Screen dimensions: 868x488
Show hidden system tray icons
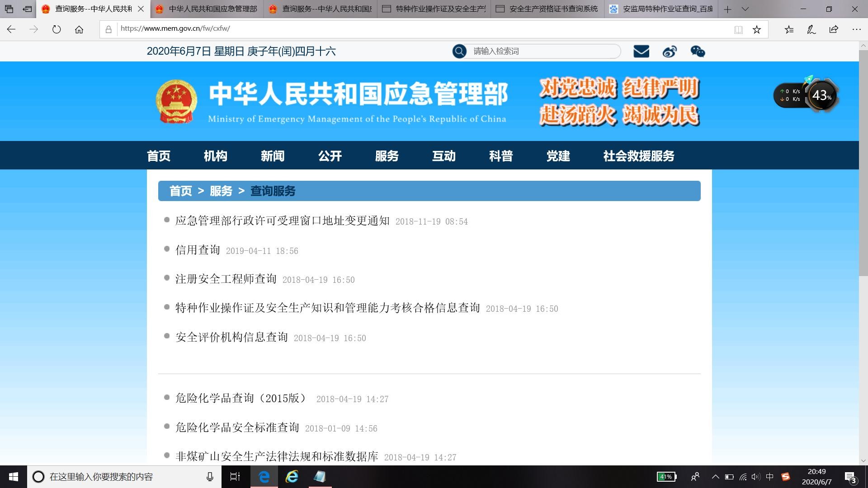(x=715, y=477)
